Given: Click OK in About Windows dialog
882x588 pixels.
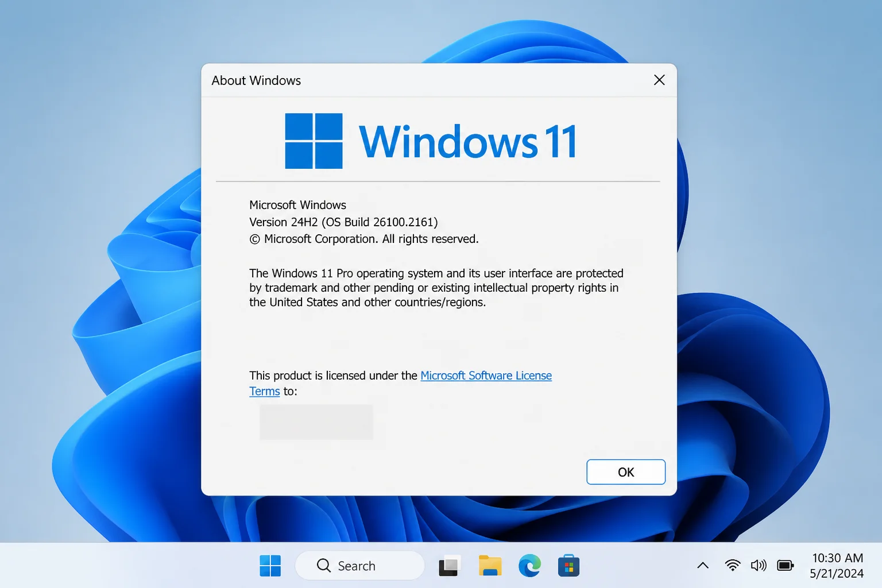Looking at the screenshot, I should coord(626,472).
